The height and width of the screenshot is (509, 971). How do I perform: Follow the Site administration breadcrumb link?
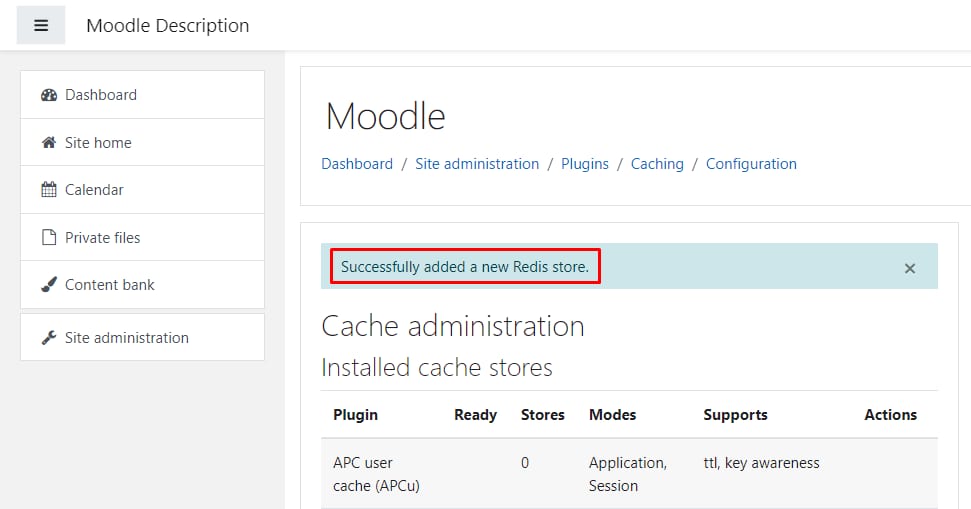(x=477, y=163)
